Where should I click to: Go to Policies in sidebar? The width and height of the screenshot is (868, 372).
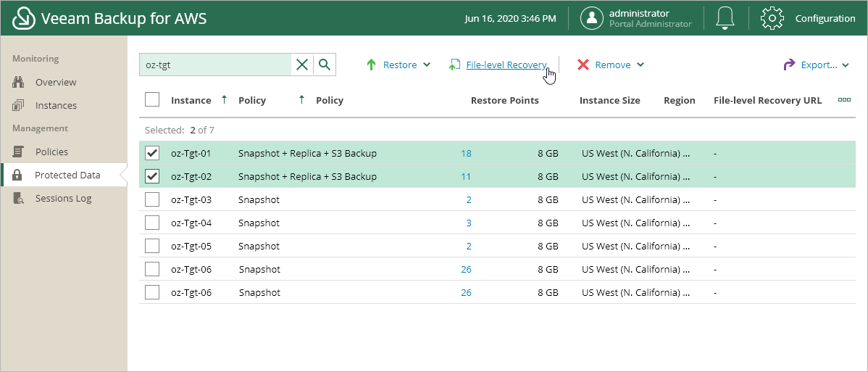tap(52, 152)
